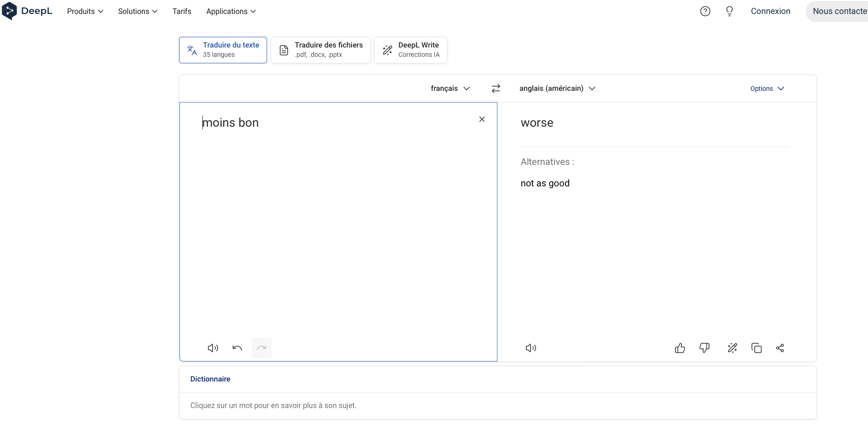868x436 pixels.
Task: Give thumbs down to the translation
Action: pyautogui.click(x=704, y=348)
